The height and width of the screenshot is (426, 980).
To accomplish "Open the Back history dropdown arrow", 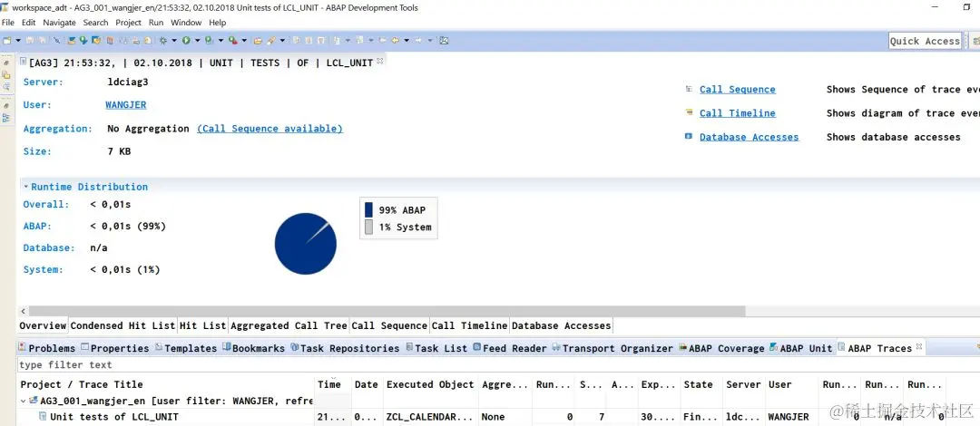I will (x=407, y=41).
